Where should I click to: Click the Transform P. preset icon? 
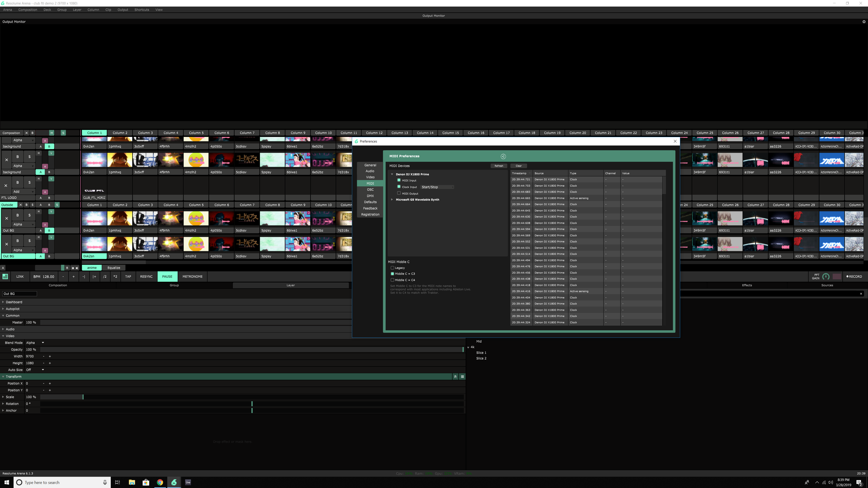tap(455, 377)
